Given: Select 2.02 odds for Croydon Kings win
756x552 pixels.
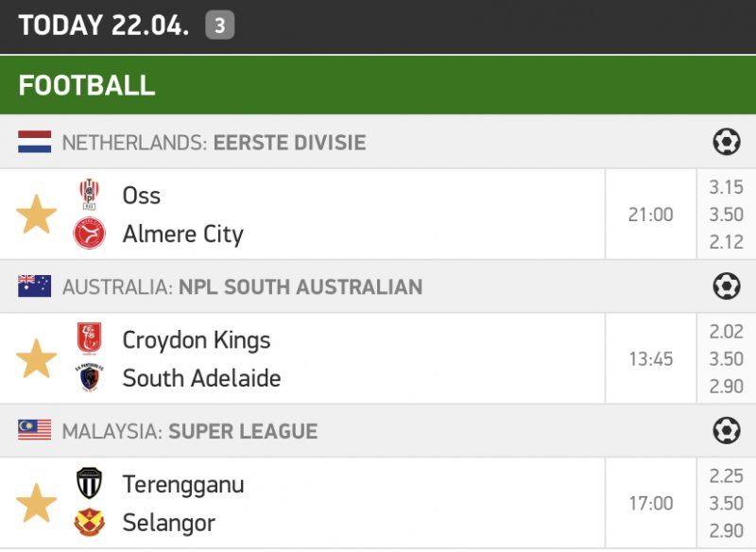Looking at the screenshot, I should [x=726, y=332].
